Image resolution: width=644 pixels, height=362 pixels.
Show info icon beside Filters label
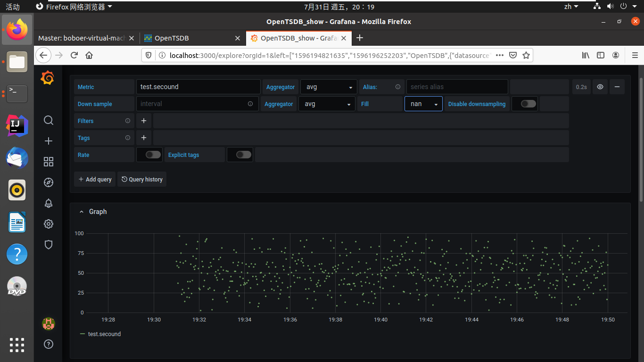point(127,121)
